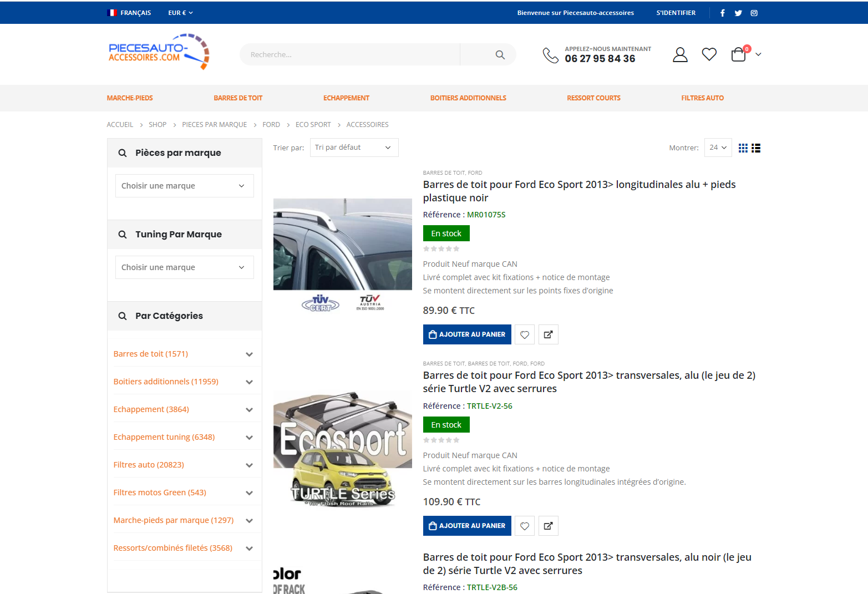Open 'Tri par défaut' sort dropdown
This screenshot has height=594, width=868.
354,148
